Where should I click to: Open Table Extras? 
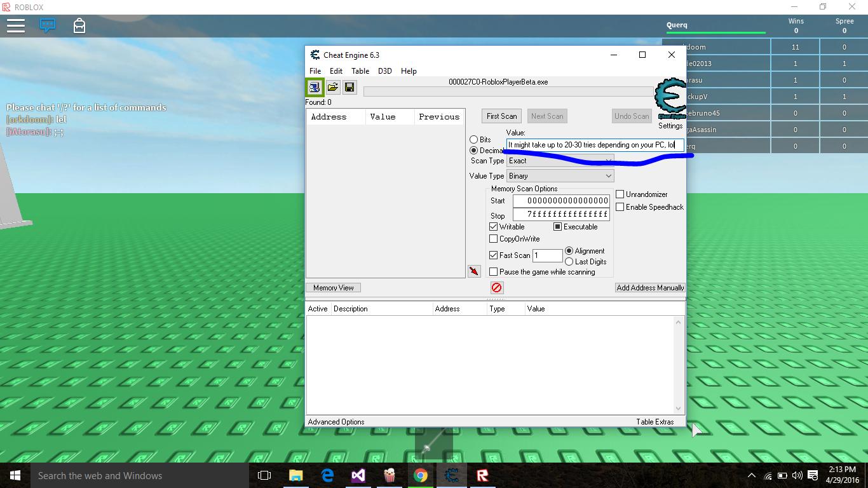pyautogui.click(x=655, y=422)
